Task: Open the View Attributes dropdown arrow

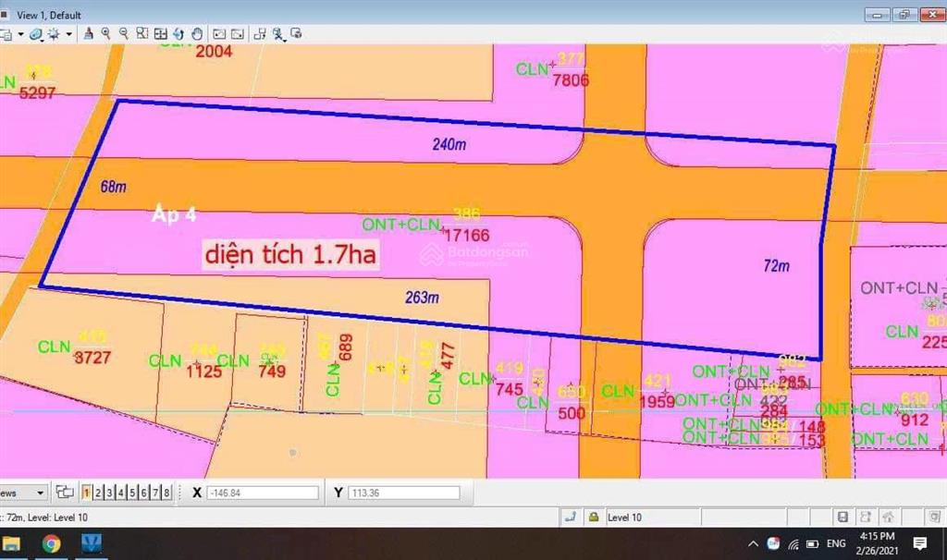Action: tap(20, 33)
